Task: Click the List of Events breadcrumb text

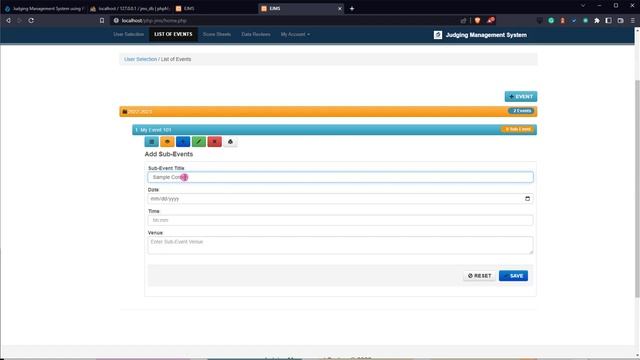Action: tap(176, 59)
